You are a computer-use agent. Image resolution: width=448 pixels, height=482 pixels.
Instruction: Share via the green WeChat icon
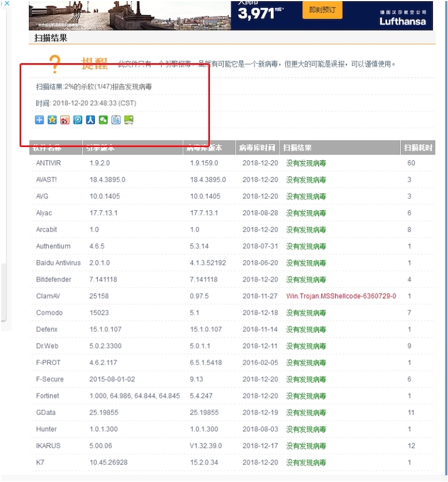click(103, 120)
